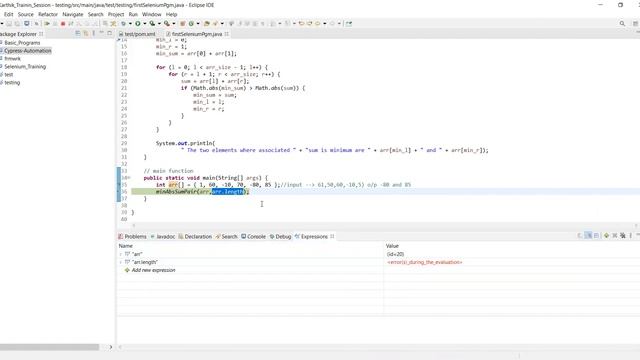The width and height of the screenshot is (640, 360).
Task: Click the Add New Expression toolbar icon
Action: pyautogui.click(x=607, y=236)
